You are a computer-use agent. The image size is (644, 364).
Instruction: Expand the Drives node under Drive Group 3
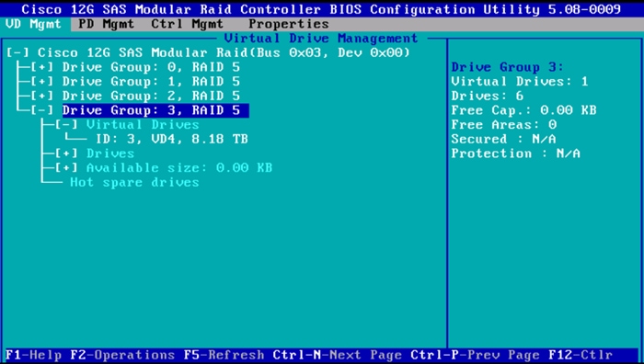coord(66,154)
